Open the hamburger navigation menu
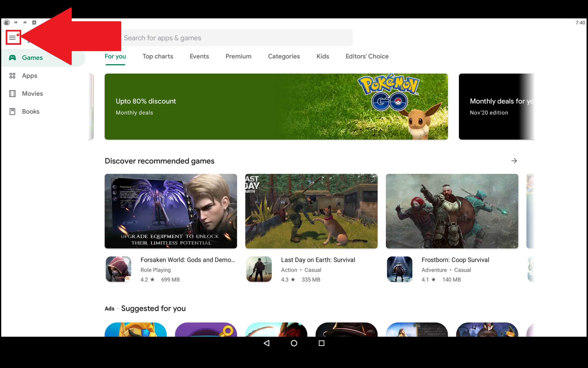Image resolution: width=588 pixels, height=368 pixels. click(x=13, y=37)
